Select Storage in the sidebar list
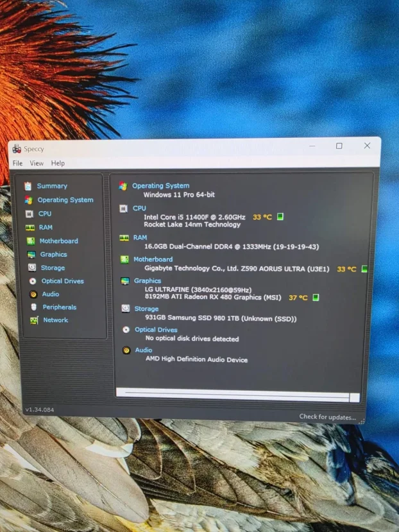Image resolution: width=399 pixels, height=532 pixels. tap(53, 268)
